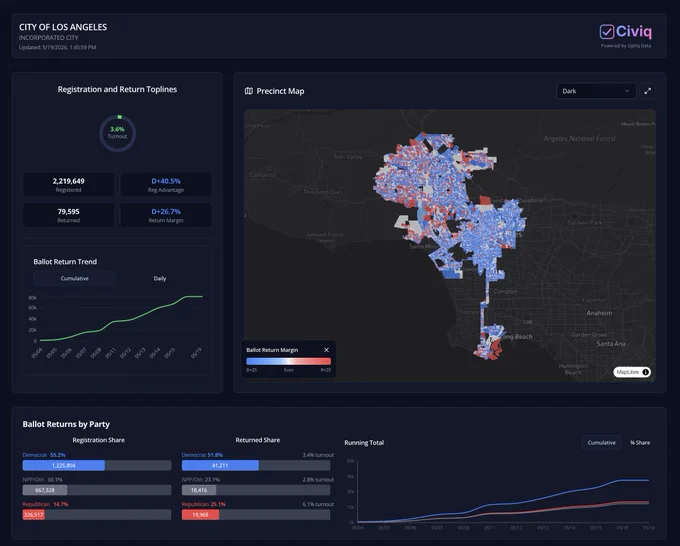Click the Updated timestamp text
This screenshot has width=680, height=546.
57,47
